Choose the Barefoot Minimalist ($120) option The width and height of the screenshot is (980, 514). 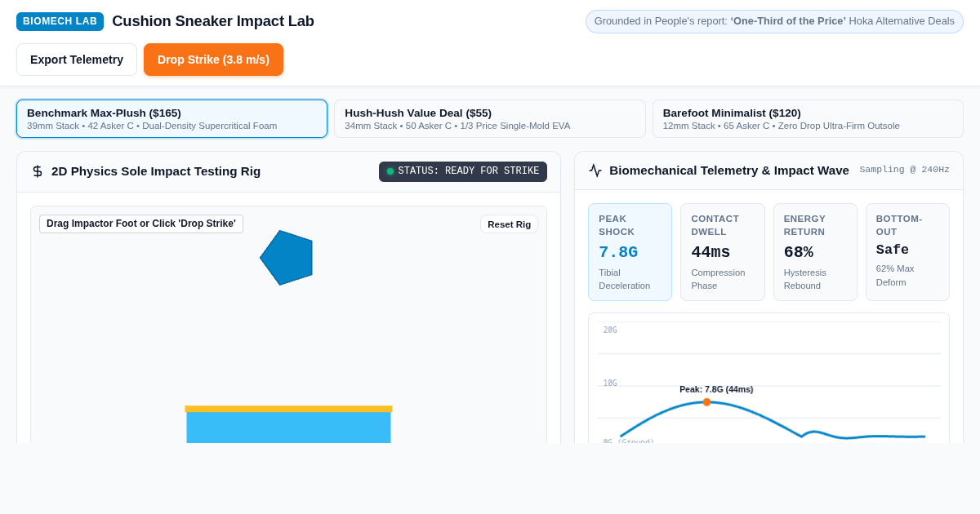click(x=808, y=119)
